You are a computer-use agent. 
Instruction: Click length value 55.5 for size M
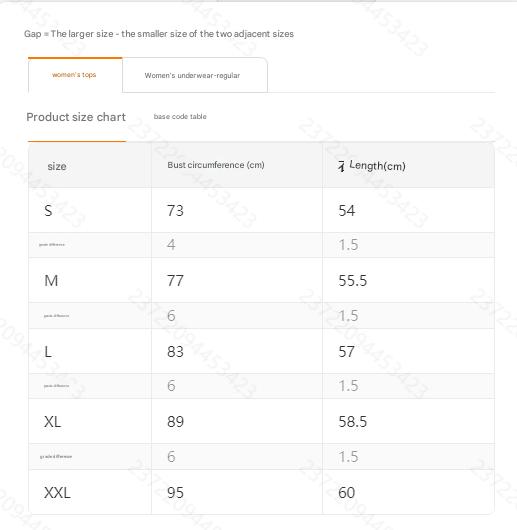[x=353, y=281]
